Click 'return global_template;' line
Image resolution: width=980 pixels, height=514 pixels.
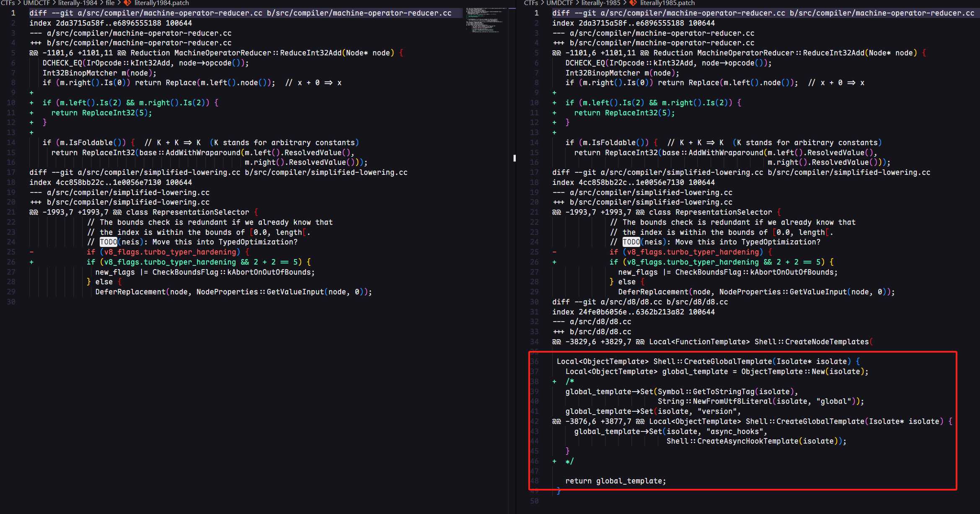[616, 481]
